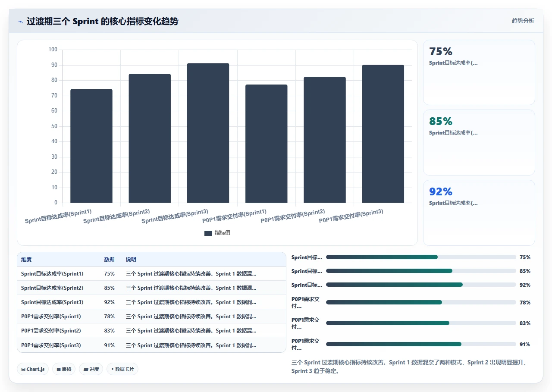The width and height of the screenshot is (552, 392).
Task: Click the progress bar showing 83%
Action: (x=421, y=323)
